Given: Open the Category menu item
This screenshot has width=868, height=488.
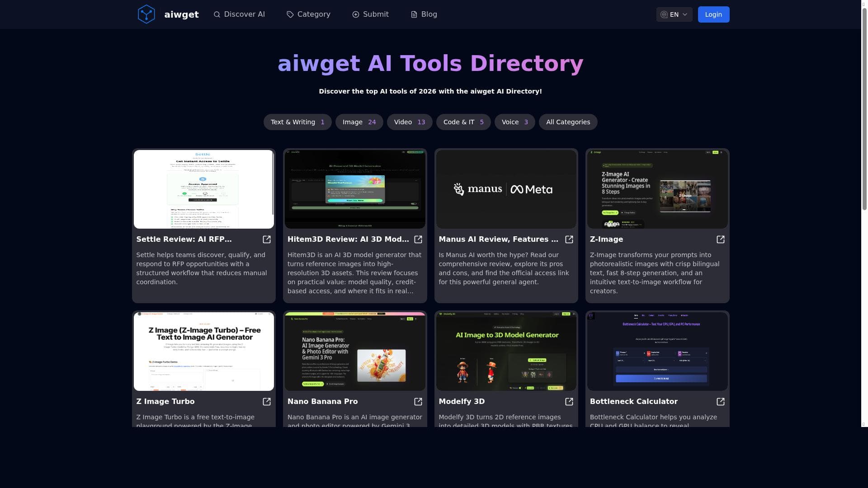Looking at the screenshot, I should (x=308, y=14).
